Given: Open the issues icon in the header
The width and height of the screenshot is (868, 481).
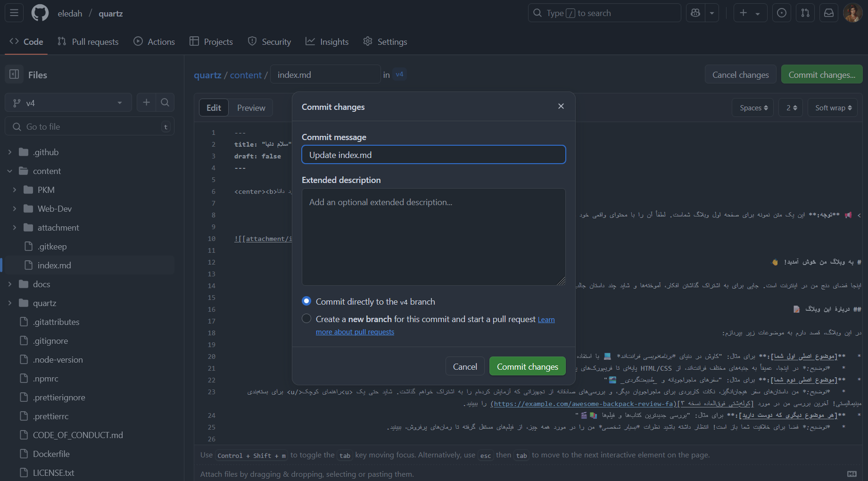Looking at the screenshot, I should click(782, 13).
